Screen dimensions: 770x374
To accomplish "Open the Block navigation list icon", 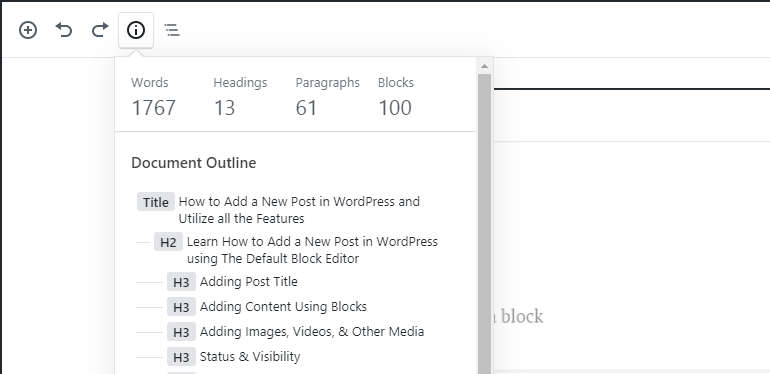I will (172, 30).
